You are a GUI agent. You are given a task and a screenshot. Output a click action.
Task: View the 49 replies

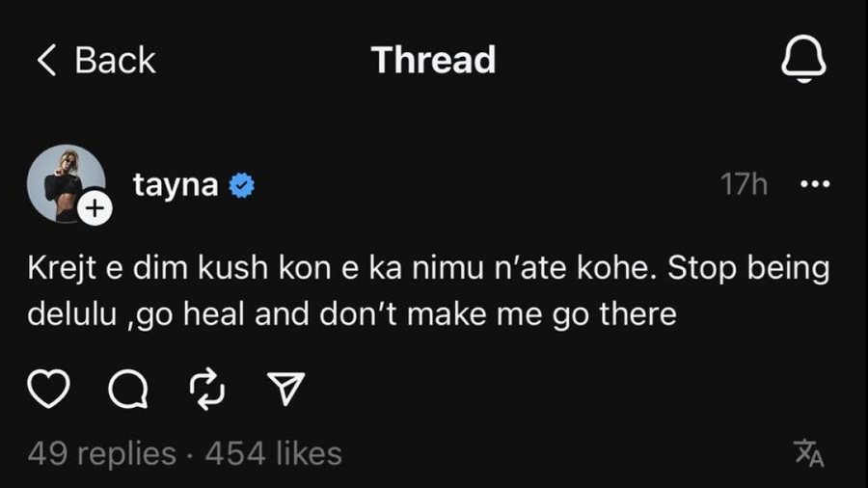[x=102, y=452]
